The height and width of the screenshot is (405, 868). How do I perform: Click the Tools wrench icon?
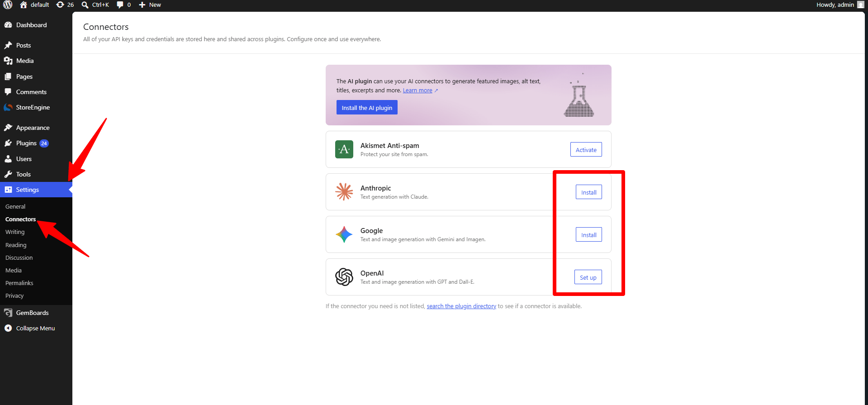coord(8,174)
